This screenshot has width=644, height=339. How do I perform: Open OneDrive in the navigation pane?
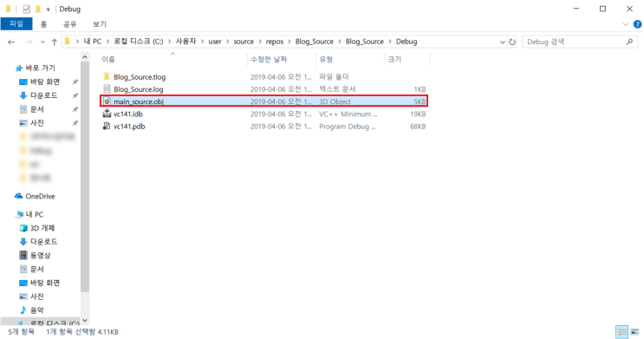[x=40, y=197]
